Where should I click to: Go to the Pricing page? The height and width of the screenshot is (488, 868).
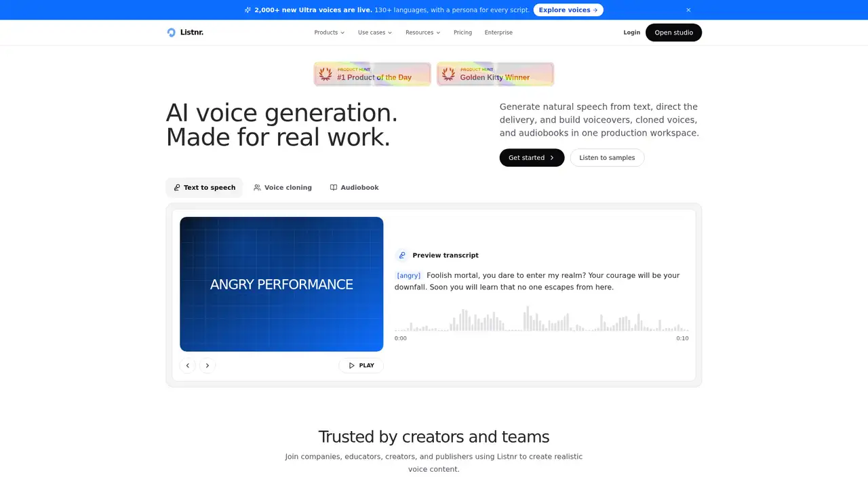462,33
